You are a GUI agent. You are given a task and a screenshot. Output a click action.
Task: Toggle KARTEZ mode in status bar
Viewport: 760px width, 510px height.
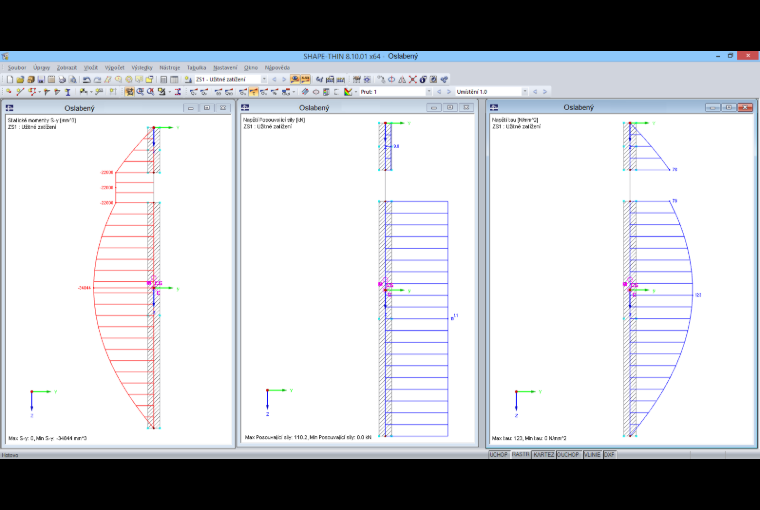pos(543,455)
